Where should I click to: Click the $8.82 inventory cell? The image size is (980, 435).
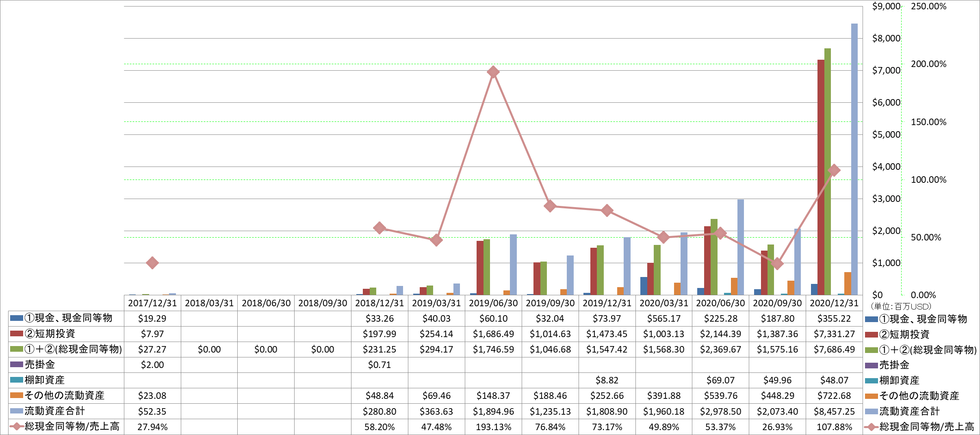(x=607, y=380)
